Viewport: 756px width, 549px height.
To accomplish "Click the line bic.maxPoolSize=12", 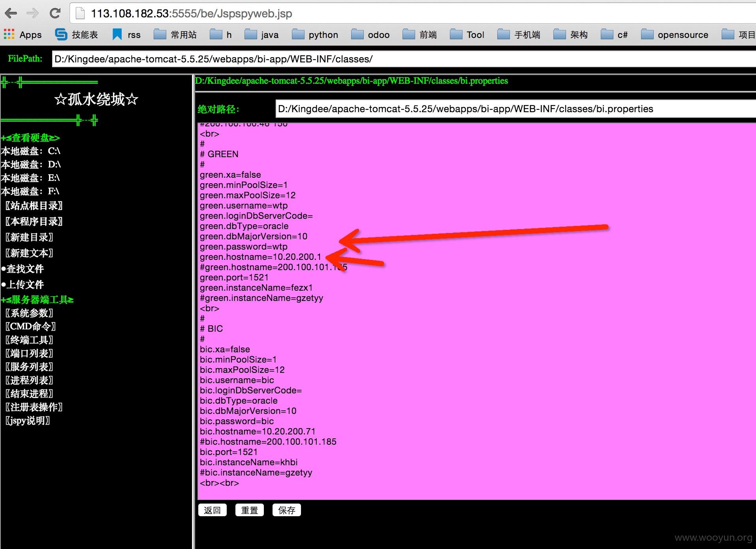I will pos(242,370).
